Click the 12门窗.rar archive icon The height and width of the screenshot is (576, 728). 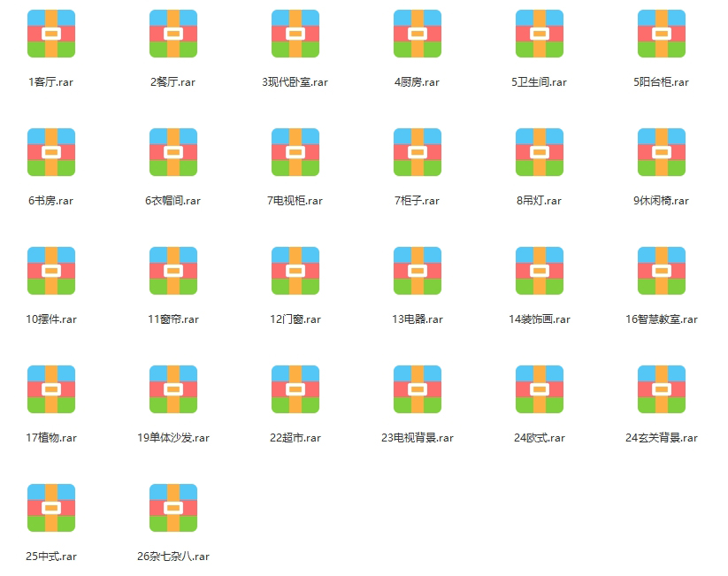[x=295, y=271]
